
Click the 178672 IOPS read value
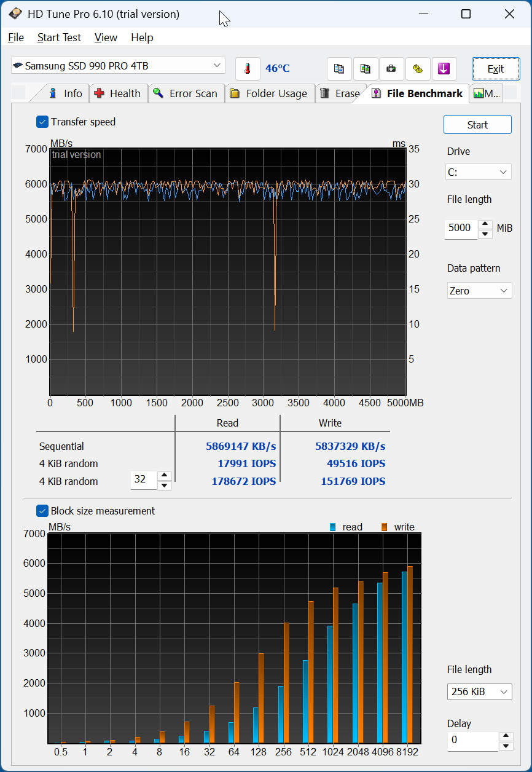coord(244,481)
